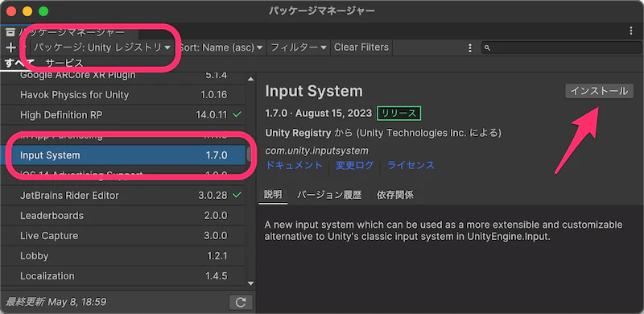This screenshot has width=644, height=314.
Task: Select High Definition RP package
Action: (123, 115)
